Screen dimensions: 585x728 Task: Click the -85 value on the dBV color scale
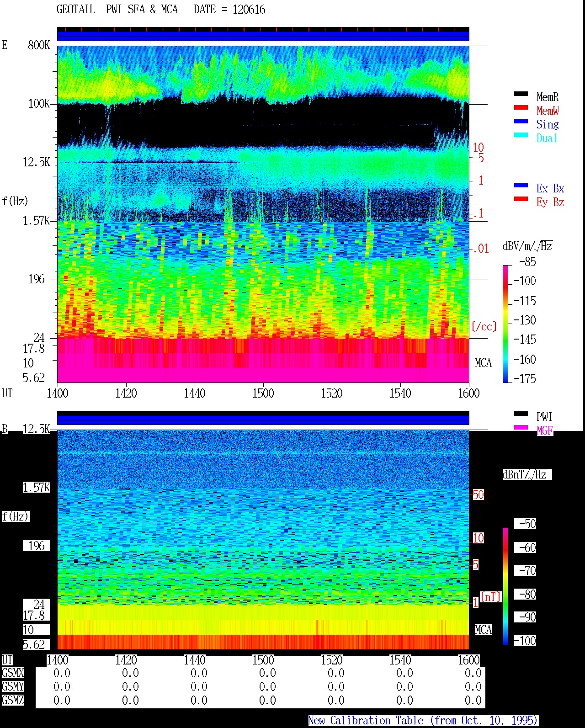tap(527, 262)
